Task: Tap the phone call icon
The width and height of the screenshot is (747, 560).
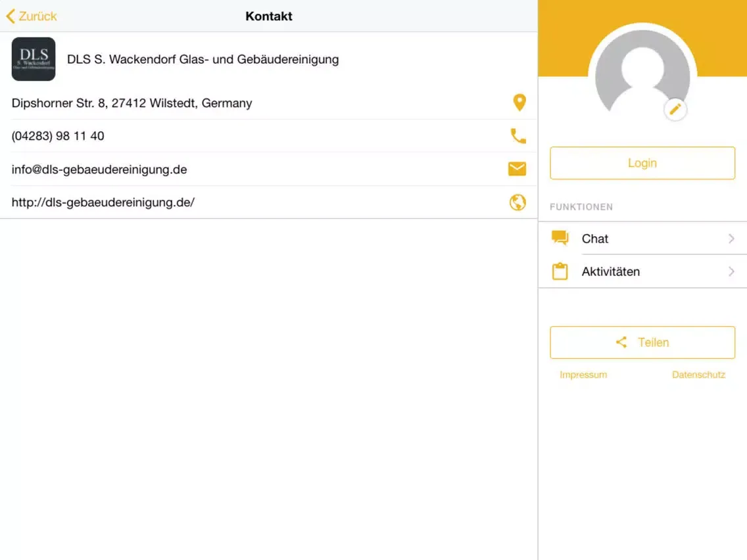Action: (x=518, y=136)
